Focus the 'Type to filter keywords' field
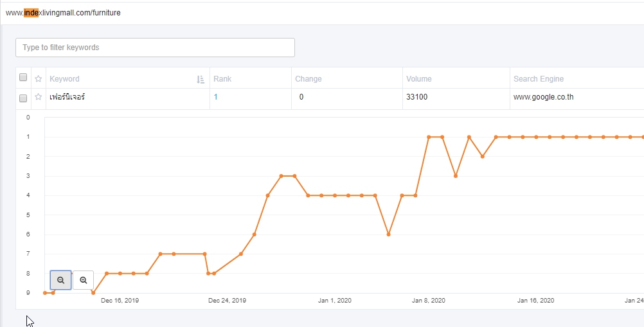644x327 pixels. [155, 48]
